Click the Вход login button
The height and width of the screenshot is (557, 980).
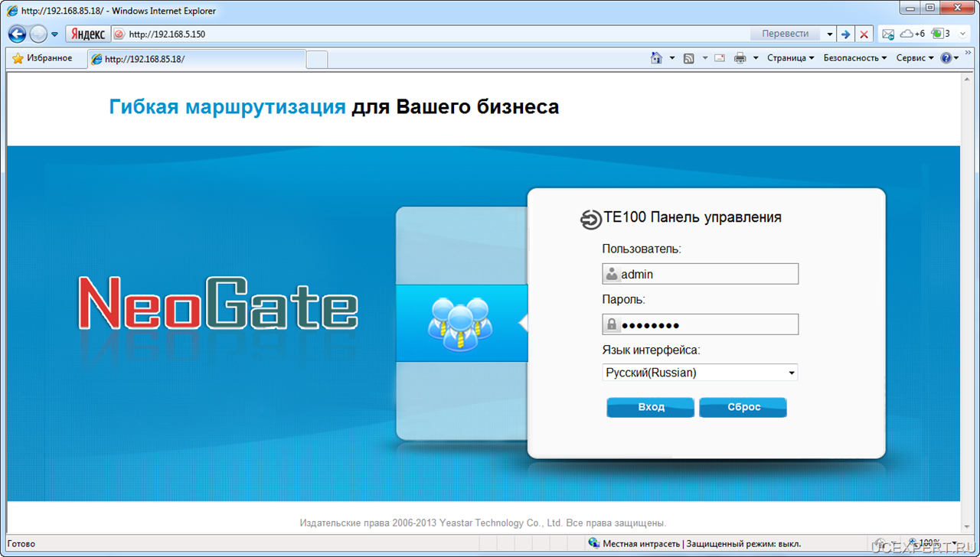pos(651,407)
